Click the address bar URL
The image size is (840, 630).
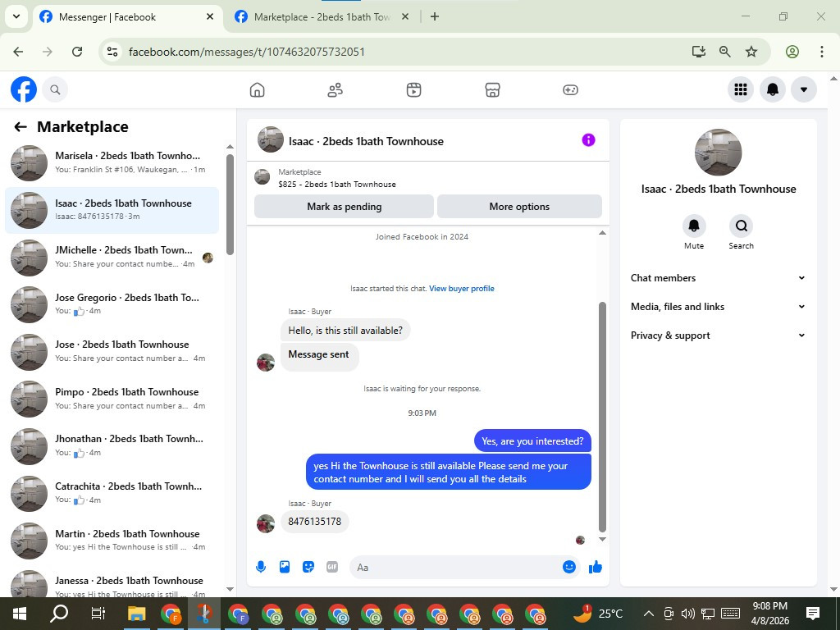tap(246, 52)
